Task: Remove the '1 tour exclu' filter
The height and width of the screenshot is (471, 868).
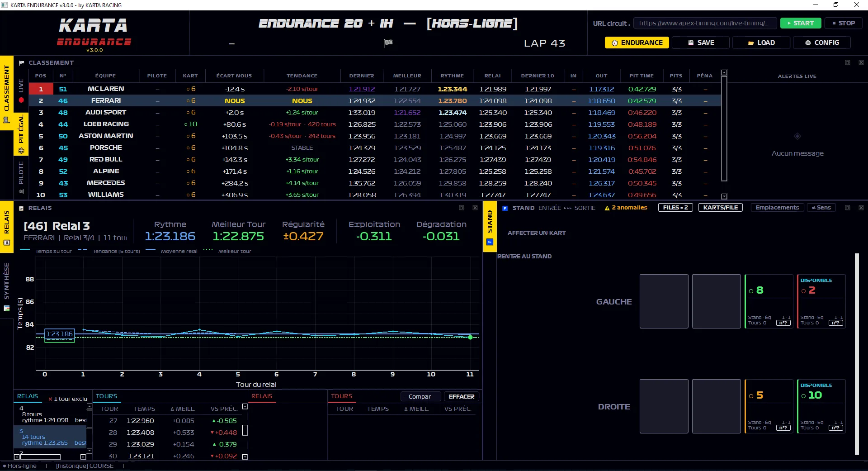Action: [x=51, y=399]
